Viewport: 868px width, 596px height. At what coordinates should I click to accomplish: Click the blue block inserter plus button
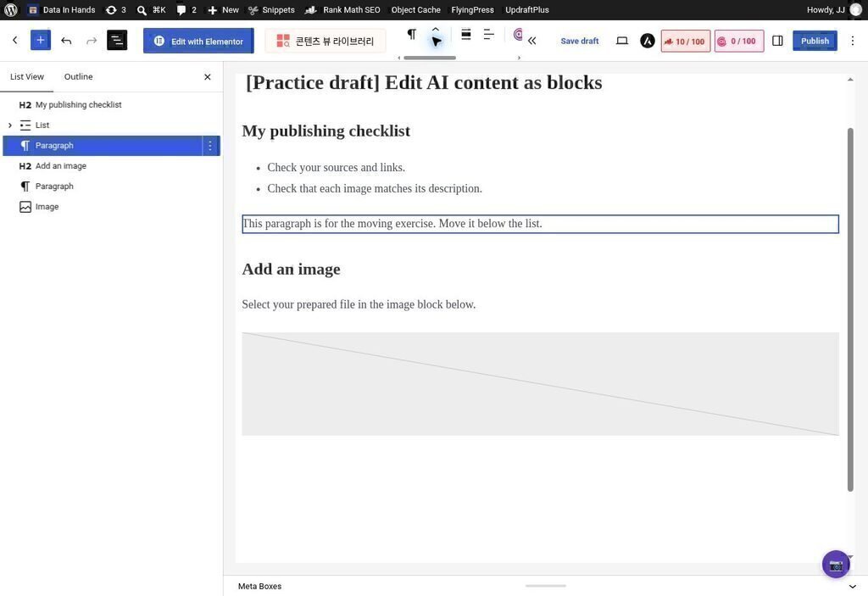click(x=41, y=41)
